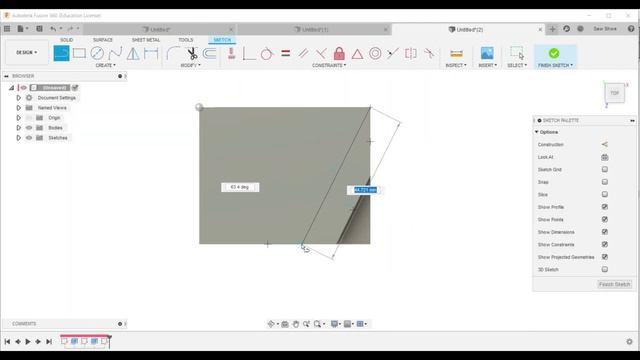Image resolution: width=640 pixels, height=360 pixels.
Task: Enable the Slice checkbox
Action: pos(604,194)
